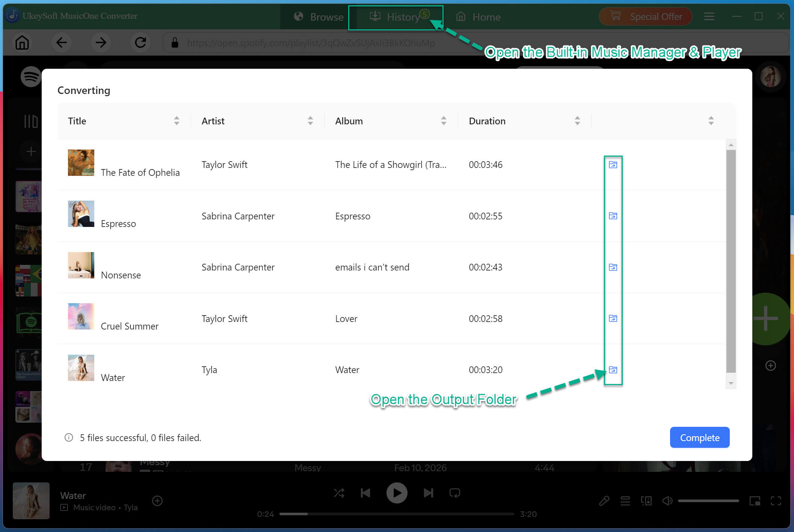This screenshot has width=794, height=532.
Task: Click the Complete button
Action: coord(700,437)
